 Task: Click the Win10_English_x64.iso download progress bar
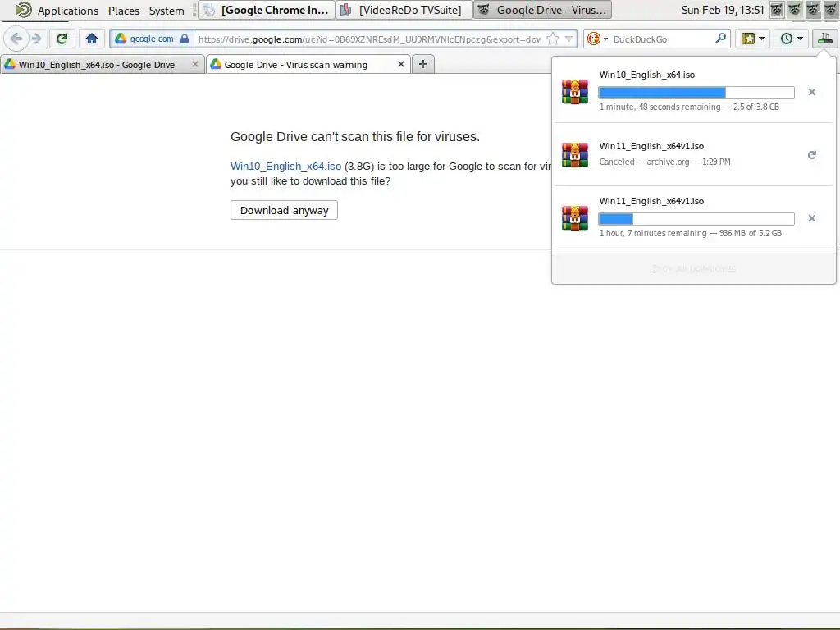click(696, 92)
